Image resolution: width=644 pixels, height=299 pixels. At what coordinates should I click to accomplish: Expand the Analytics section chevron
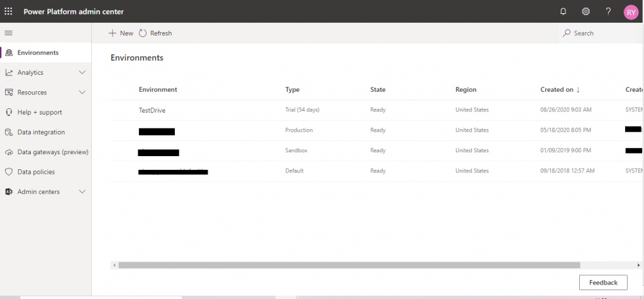click(x=82, y=72)
